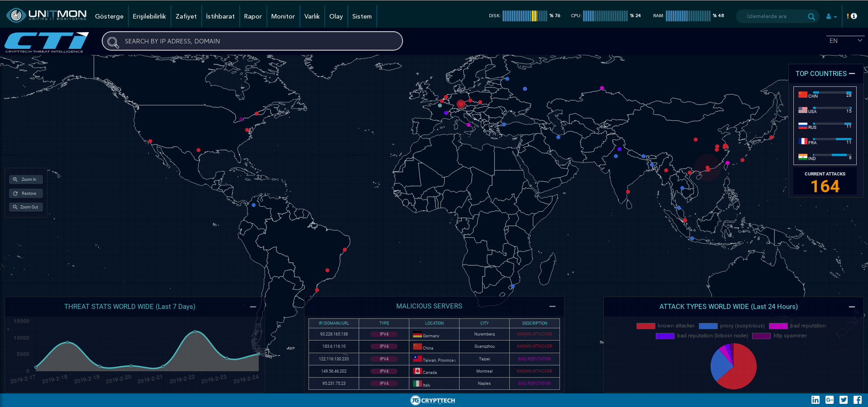Viewport: 868px width, 407px height.
Task: Open the Google Plus link in the footer
Action: 830,400
